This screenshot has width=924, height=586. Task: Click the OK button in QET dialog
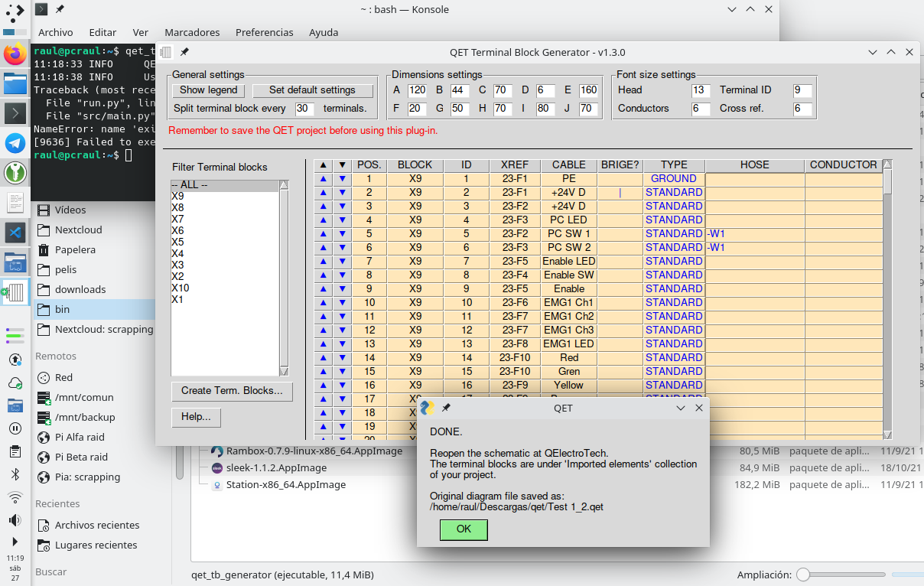click(x=464, y=529)
